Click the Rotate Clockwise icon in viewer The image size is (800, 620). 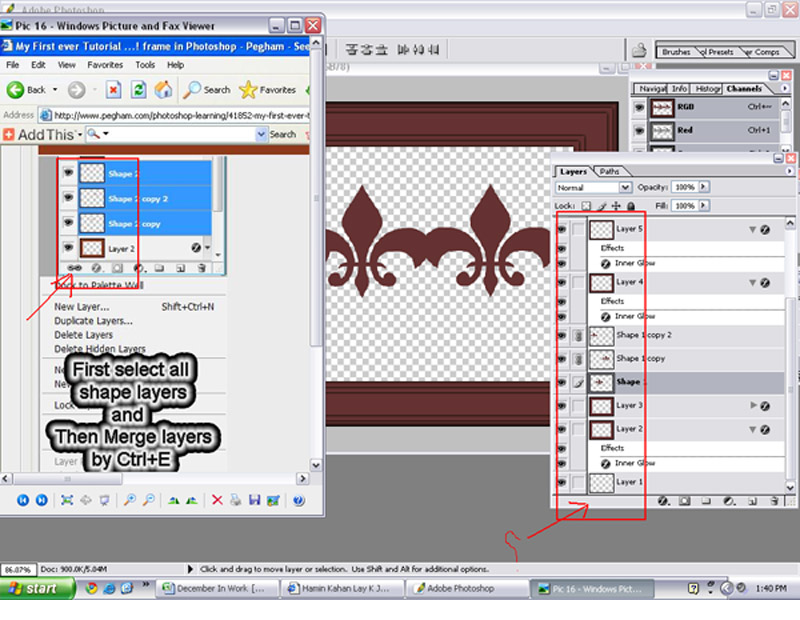173,500
